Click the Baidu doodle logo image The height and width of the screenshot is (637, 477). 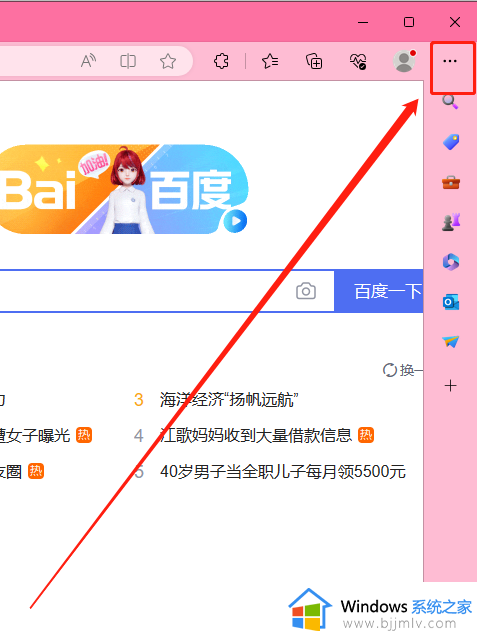(124, 189)
